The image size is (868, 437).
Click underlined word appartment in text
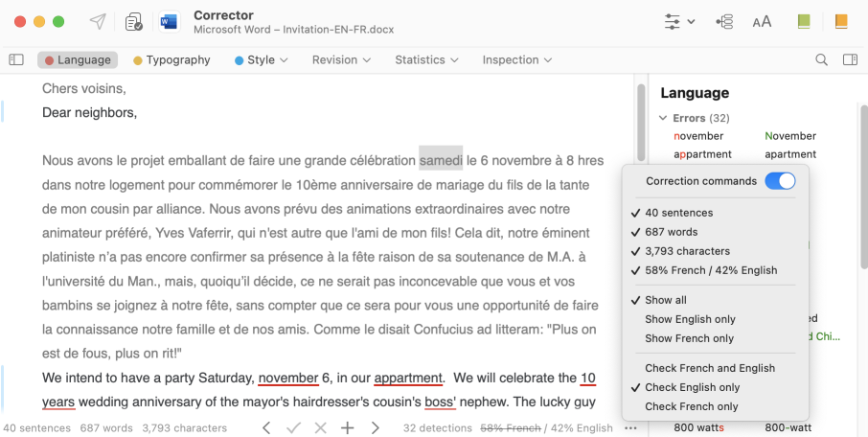click(408, 379)
